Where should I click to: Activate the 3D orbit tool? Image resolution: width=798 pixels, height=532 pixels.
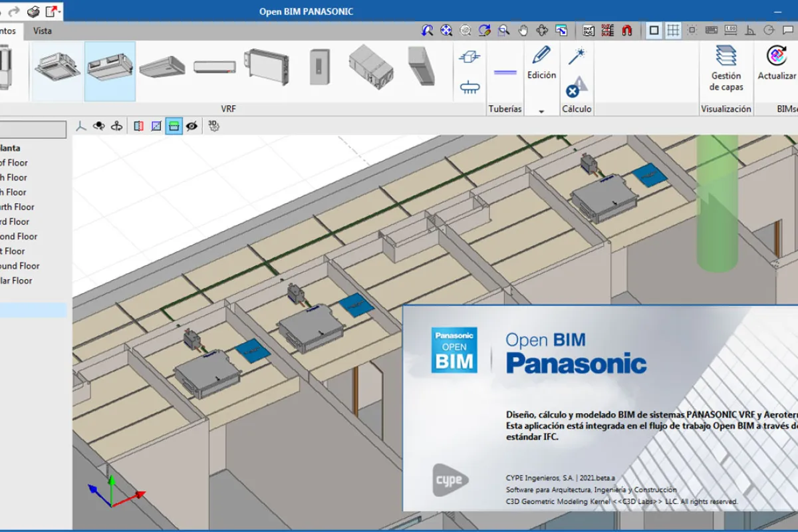(542, 30)
